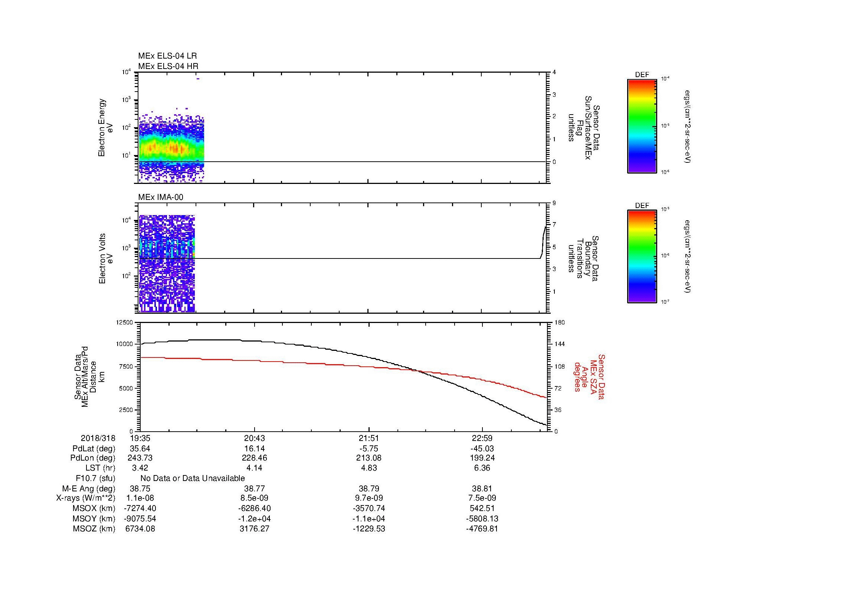Click the 'X-rays (W/m**2)' row label
The image size is (868, 613).
coord(86,498)
